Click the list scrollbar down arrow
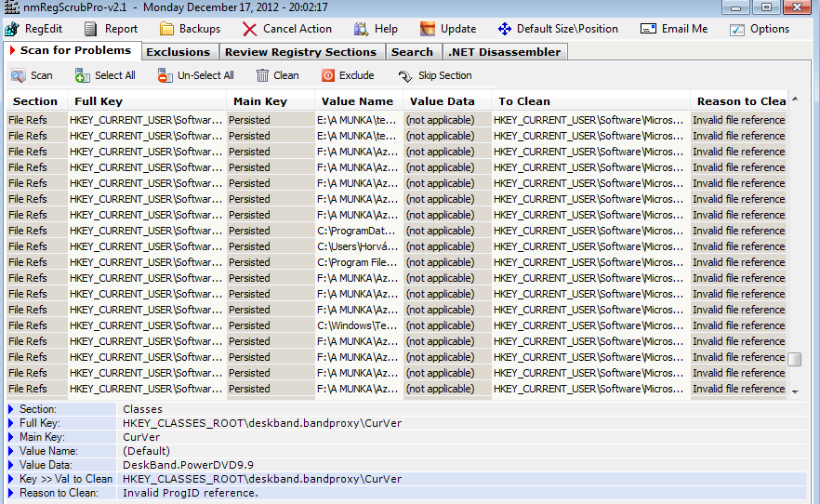 795,392
